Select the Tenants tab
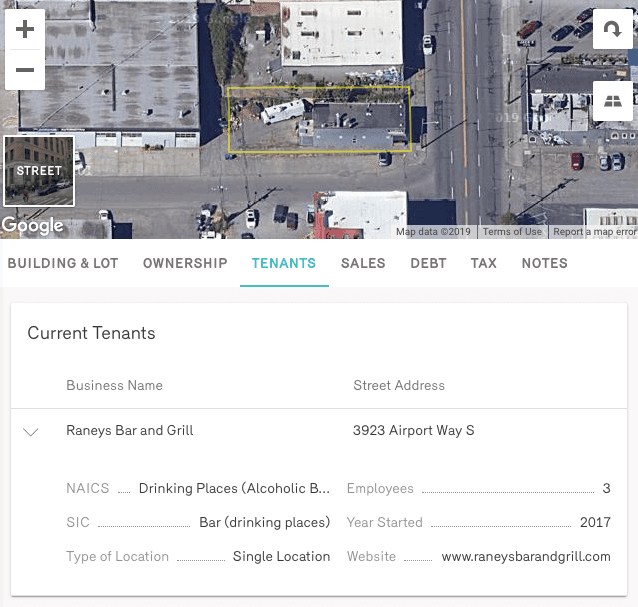Image resolution: width=638 pixels, height=607 pixels. tap(284, 264)
